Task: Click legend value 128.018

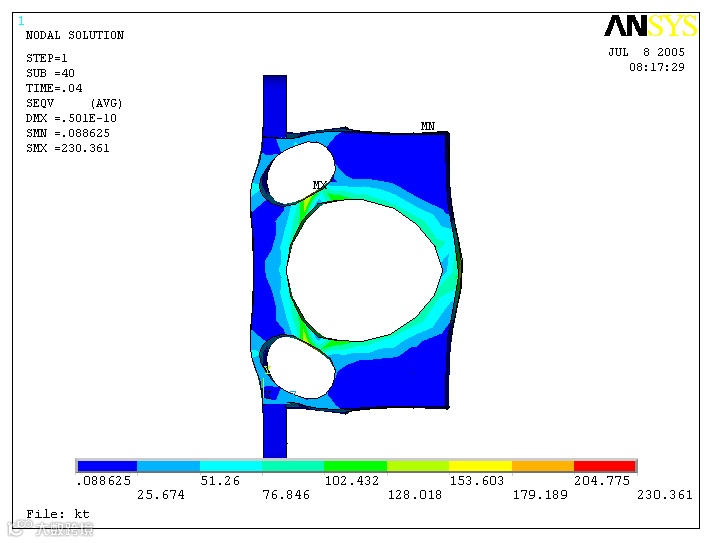Action: point(415,495)
